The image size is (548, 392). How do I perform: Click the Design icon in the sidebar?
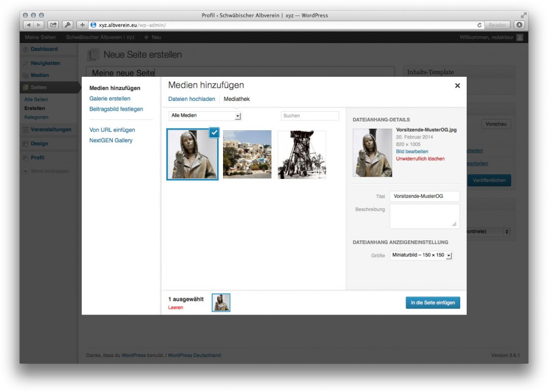26,143
